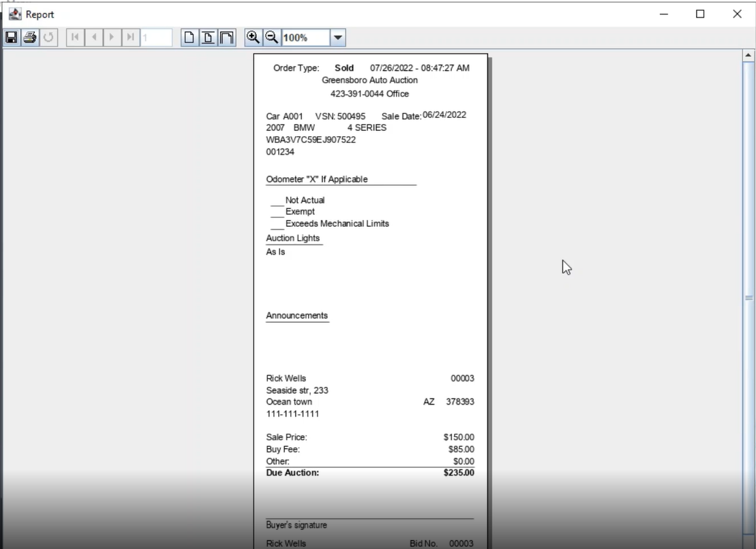Print the report using the printer icon
The image size is (756, 549).
click(29, 37)
